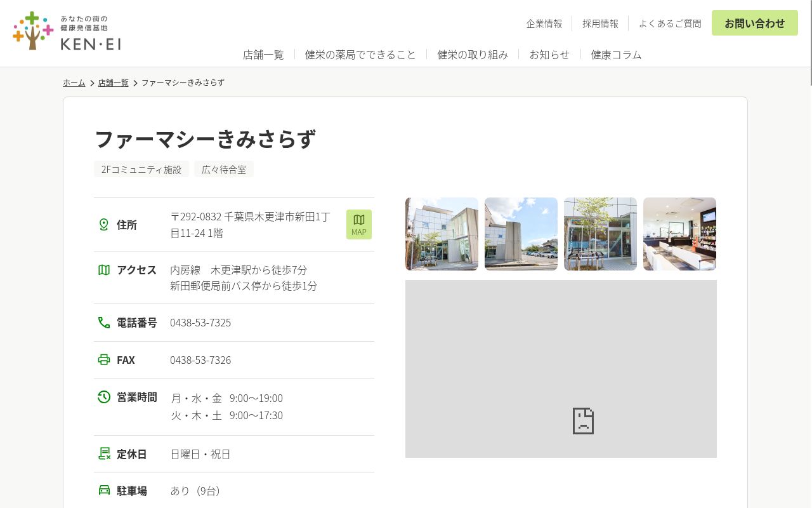Click ホーム in the breadcrumb
Viewport: 812px width, 508px height.
point(74,83)
